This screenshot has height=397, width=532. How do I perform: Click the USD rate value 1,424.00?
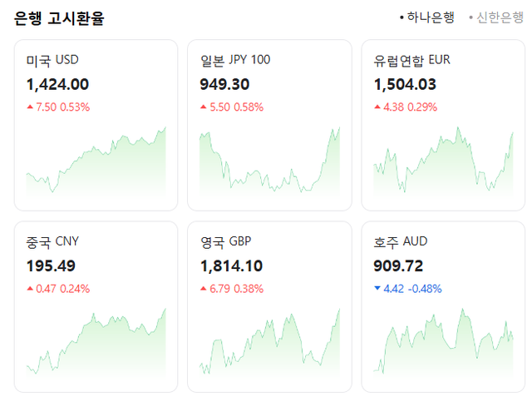57,84
